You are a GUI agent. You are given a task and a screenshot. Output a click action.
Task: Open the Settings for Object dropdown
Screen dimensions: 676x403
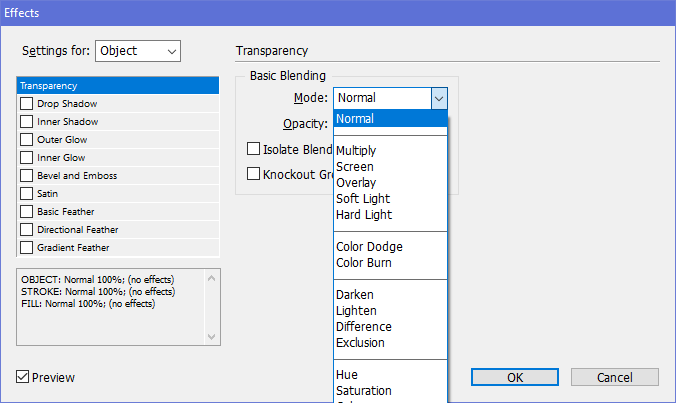click(x=138, y=50)
